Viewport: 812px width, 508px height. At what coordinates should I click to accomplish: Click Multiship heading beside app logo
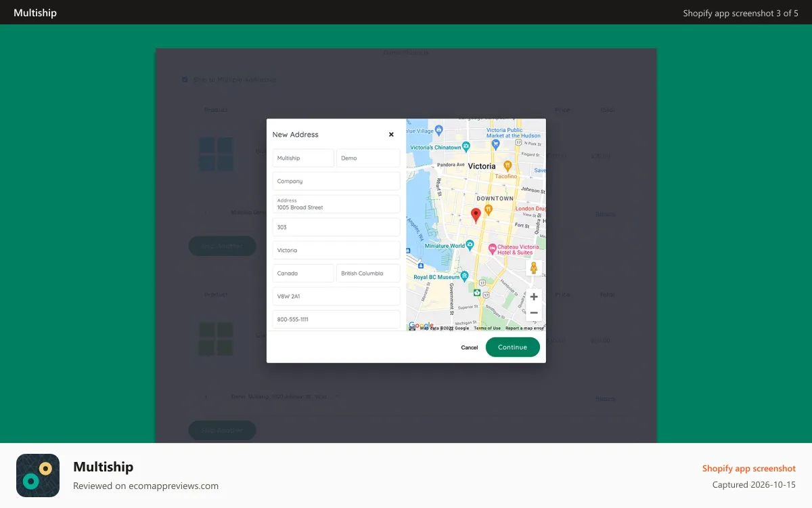coord(103,467)
